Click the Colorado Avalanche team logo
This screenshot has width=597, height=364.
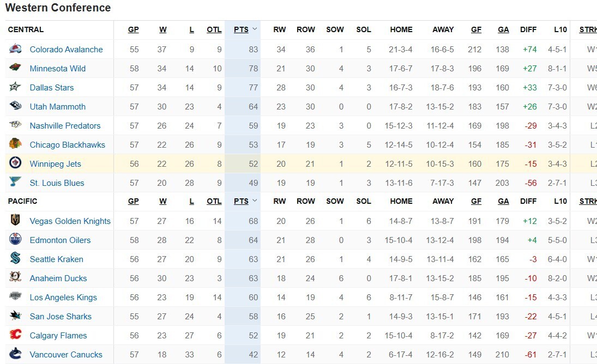(x=16, y=48)
